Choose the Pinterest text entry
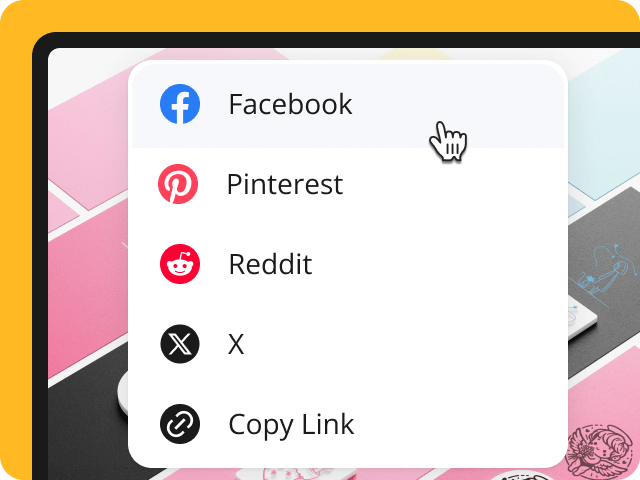640x480 pixels. pos(284,184)
